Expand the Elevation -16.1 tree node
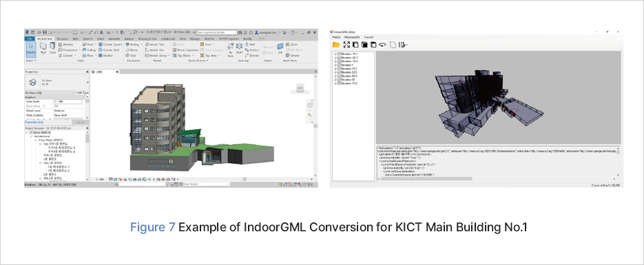Viewport: 644px width, 265px height. tap(335, 54)
